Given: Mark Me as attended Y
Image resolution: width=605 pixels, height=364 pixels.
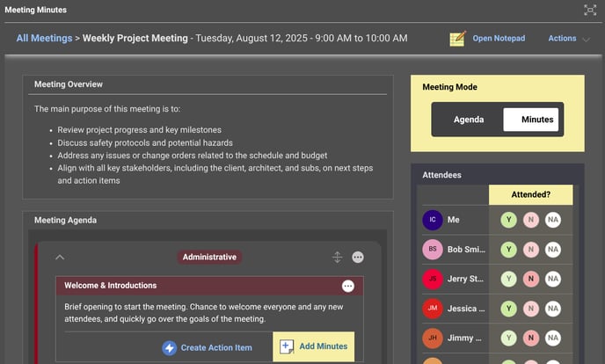Looking at the screenshot, I should coord(508,220).
